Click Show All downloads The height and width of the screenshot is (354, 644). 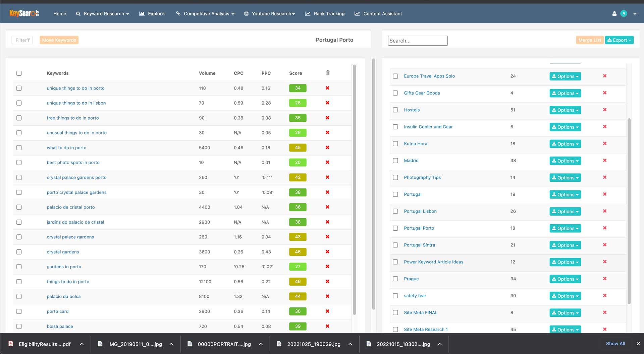(615, 344)
